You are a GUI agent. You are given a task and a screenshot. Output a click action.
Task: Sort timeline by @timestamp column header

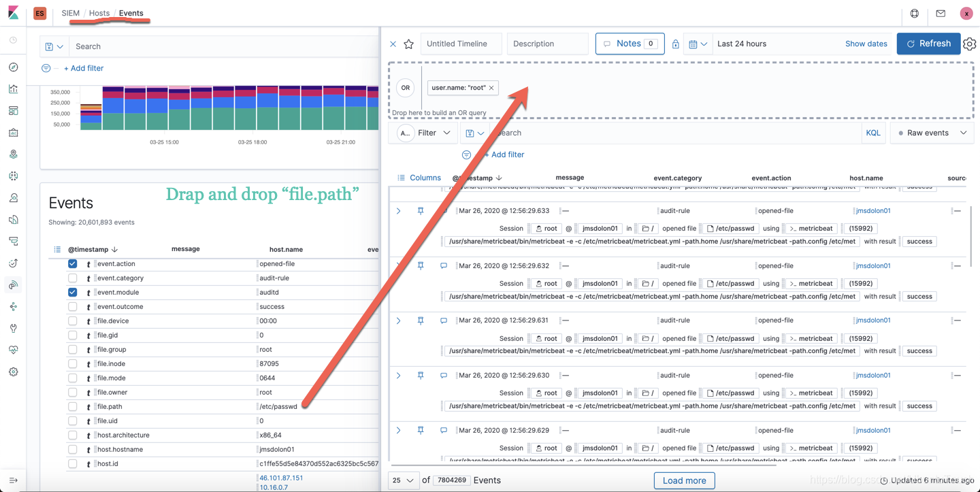pyautogui.click(x=477, y=178)
